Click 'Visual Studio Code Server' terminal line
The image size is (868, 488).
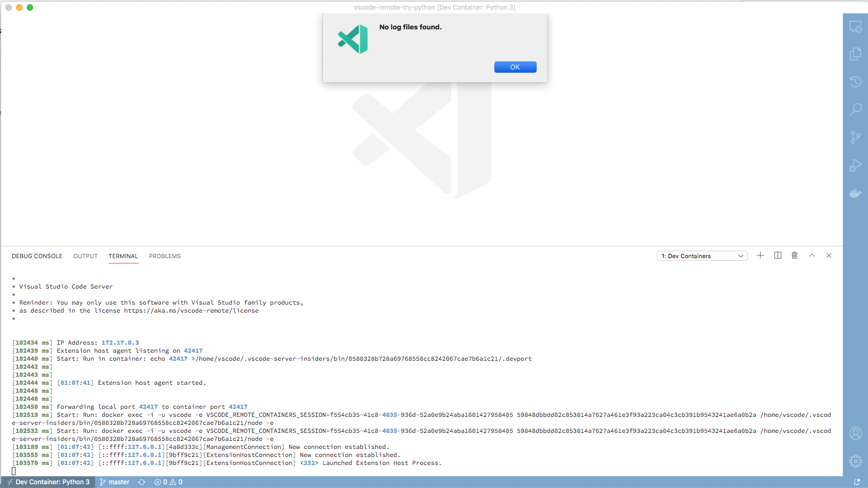click(x=66, y=286)
